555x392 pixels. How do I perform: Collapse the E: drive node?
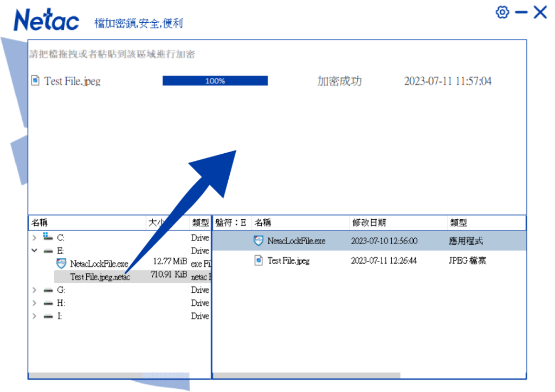pos(34,251)
